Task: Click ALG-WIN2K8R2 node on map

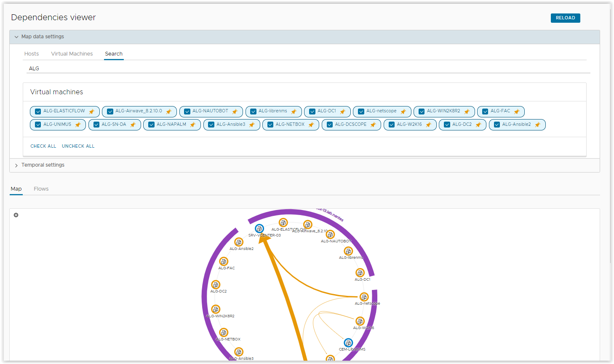Action: (216, 309)
